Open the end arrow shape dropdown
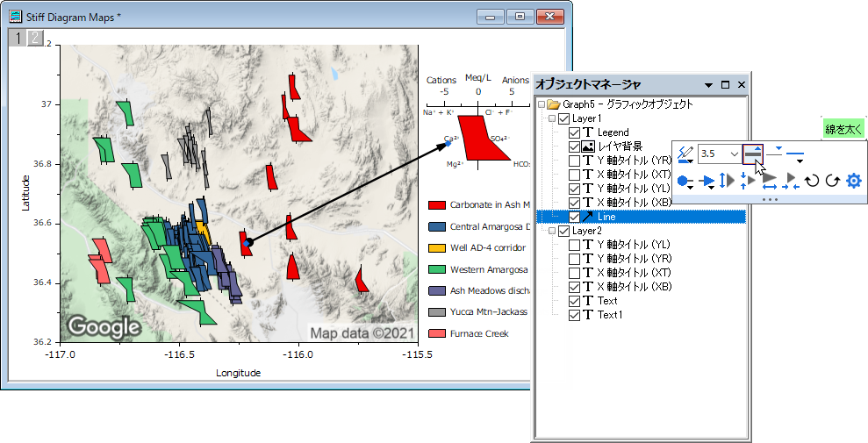 pos(707,181)
